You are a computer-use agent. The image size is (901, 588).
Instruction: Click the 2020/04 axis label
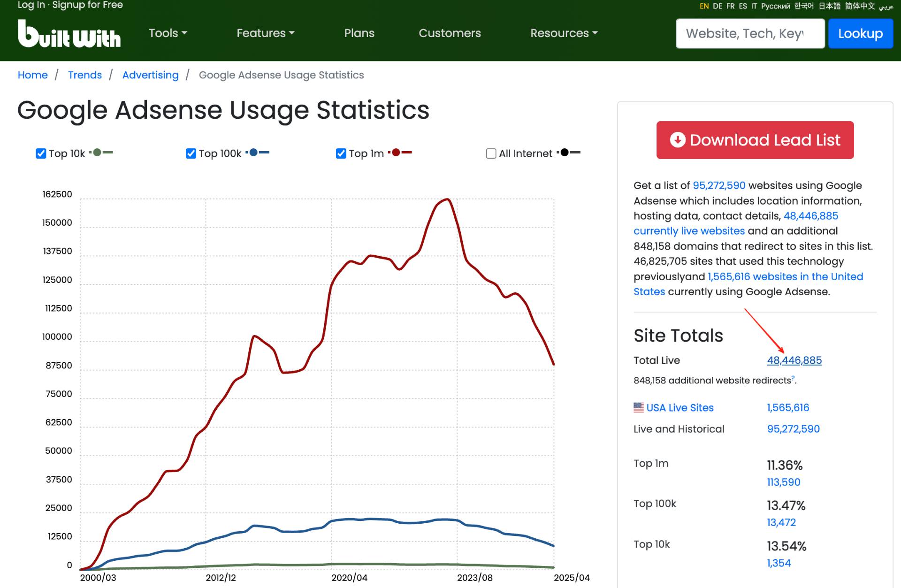(349, 578)
